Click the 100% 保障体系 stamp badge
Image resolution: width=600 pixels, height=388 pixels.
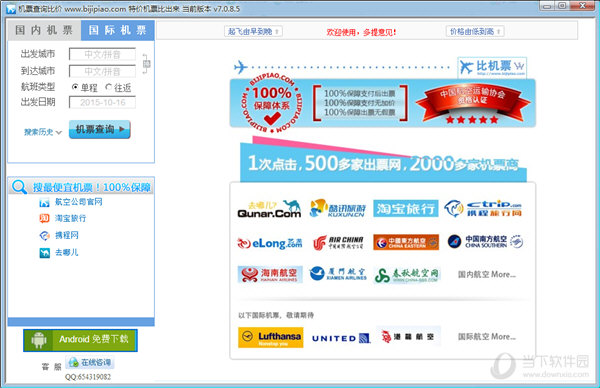271,103
